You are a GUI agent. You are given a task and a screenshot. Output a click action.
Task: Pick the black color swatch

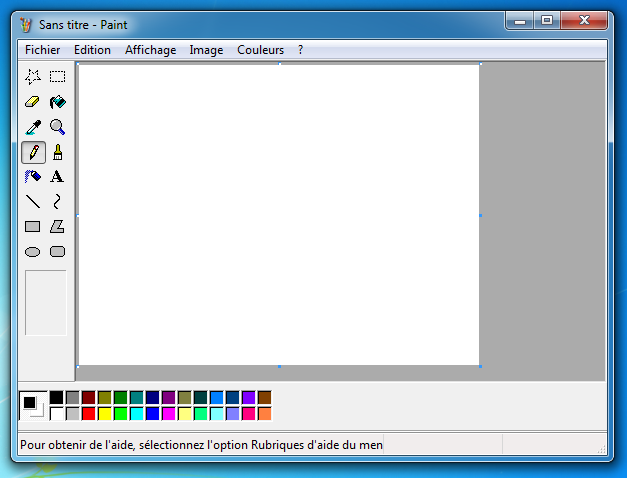[56, 398]
